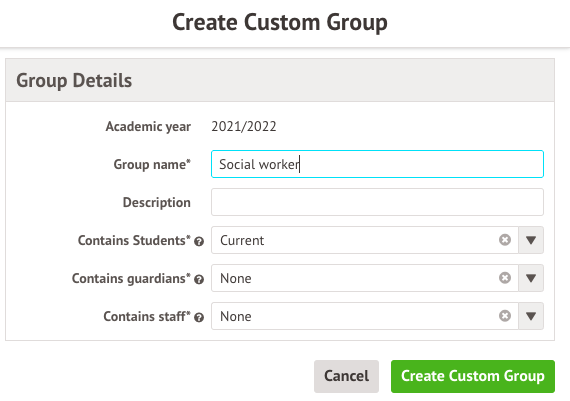Click the Description input field

[377, 202]
